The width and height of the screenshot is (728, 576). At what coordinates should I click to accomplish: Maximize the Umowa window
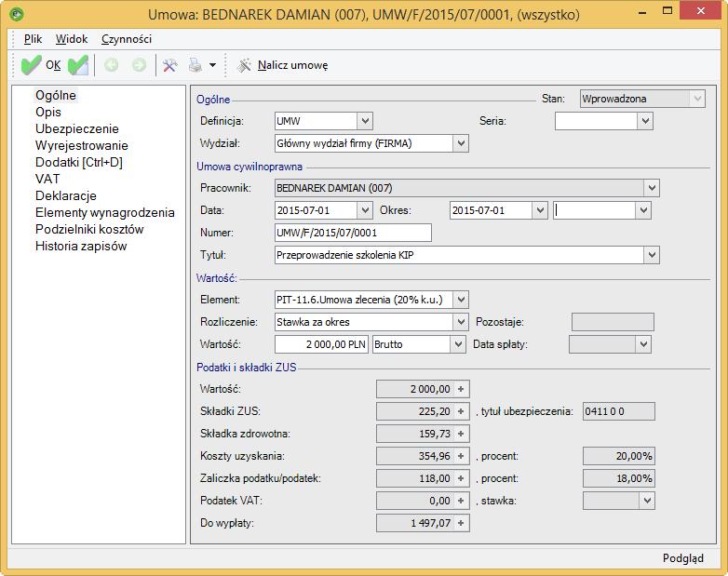(667, 12)
